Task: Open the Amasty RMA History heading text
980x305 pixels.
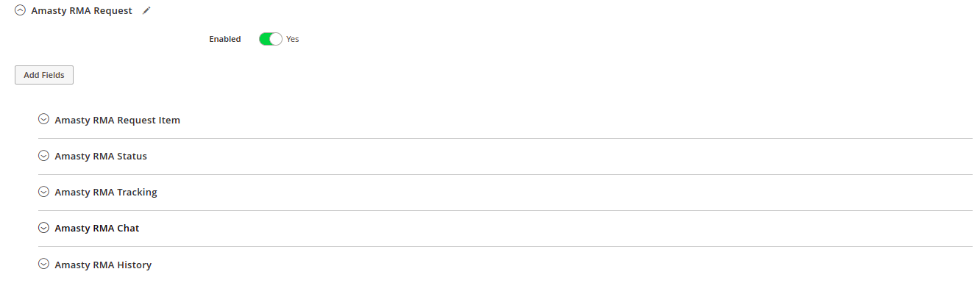Action: [103, 265]
